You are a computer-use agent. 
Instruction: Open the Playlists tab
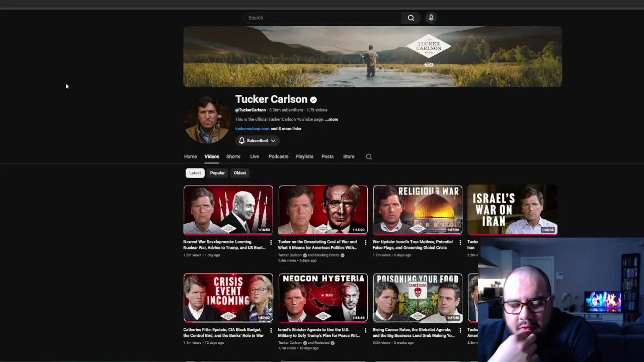pyautogui.click(x=304, y=156)
